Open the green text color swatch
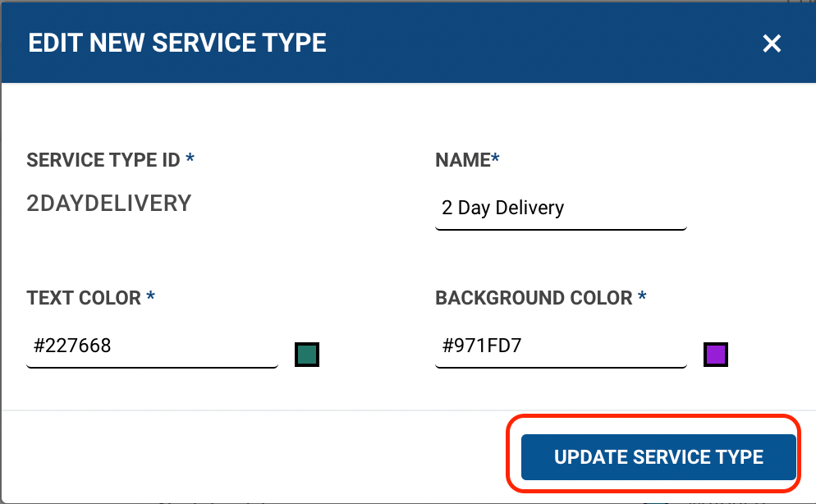The image size is (816, 504). point(307,355)
